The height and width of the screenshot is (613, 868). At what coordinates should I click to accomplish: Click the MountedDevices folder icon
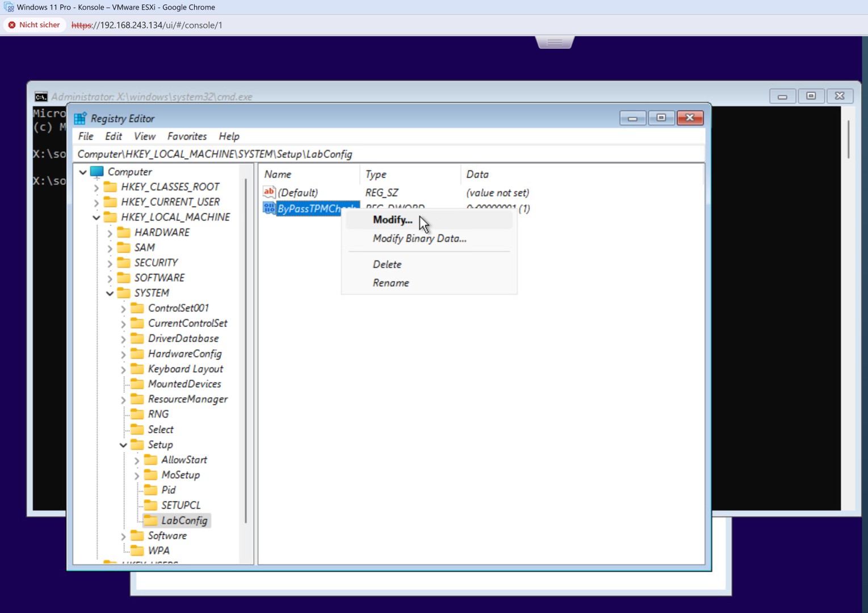point(137,384)
